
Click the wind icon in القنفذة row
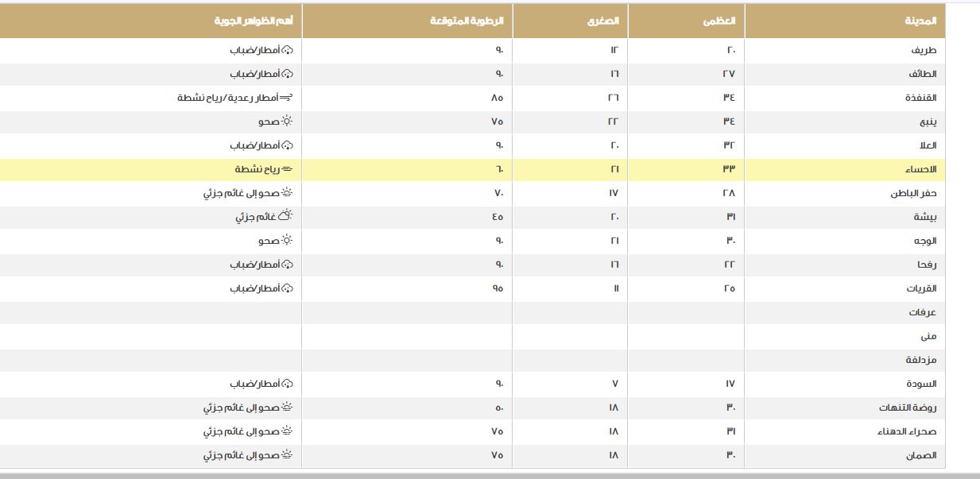(x=287, y=98)
